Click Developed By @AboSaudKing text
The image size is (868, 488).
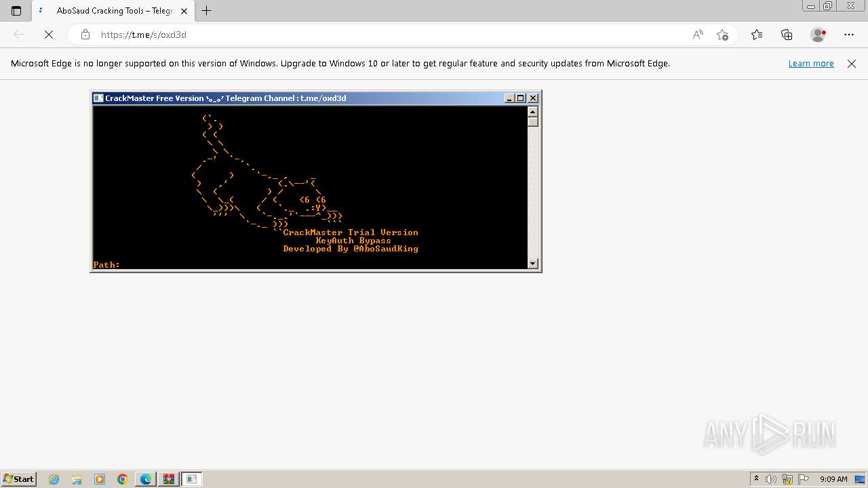coord(351,249)
